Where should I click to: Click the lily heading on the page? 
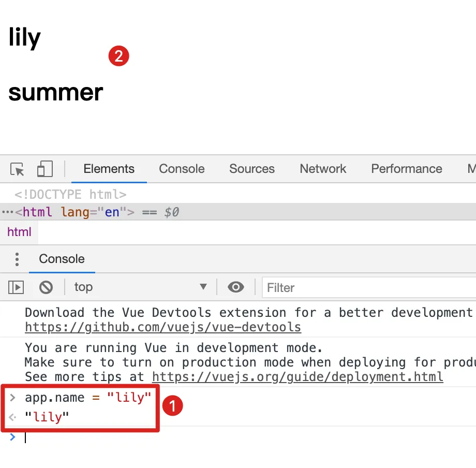tap(25, 37)
